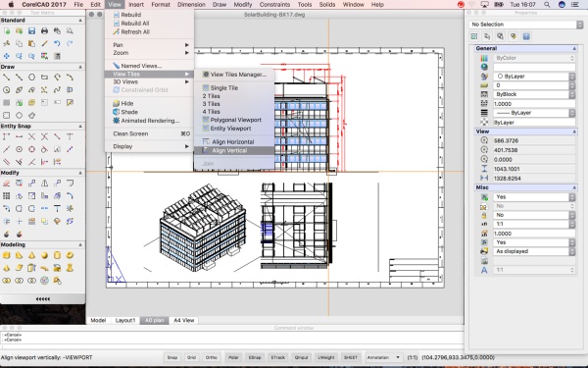Open the ByColor line color selector
The height and width of the screenshot is (368, 588).
[x=534, y=58]
